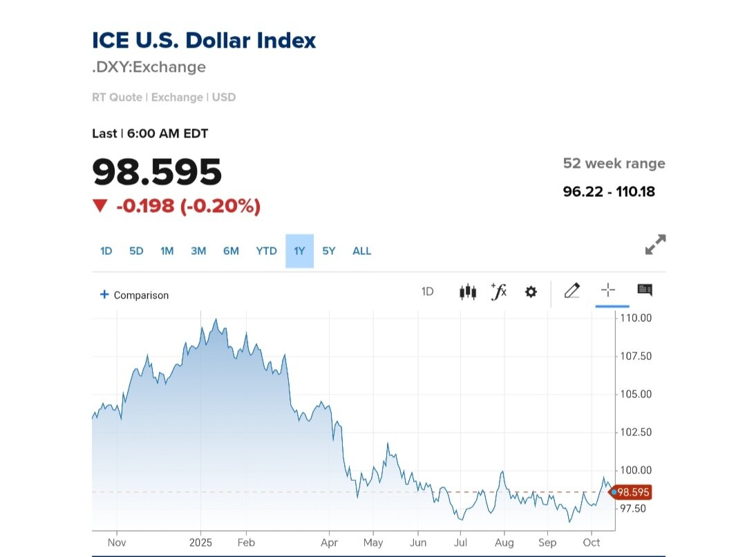Click the plus icon beside Comparison
This screenshot has height=557, width=756.
click(x=104, y=294)
